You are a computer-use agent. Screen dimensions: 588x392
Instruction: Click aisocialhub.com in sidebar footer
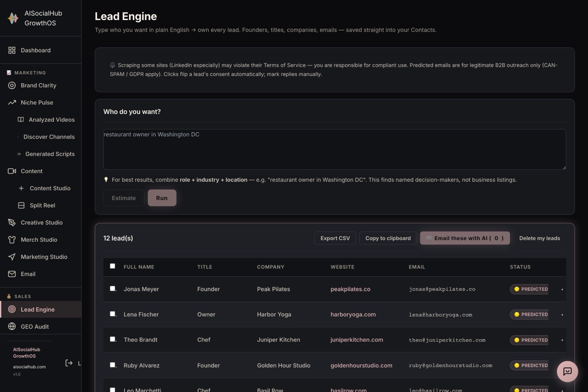pyautogui.click(x=29, y=367)
